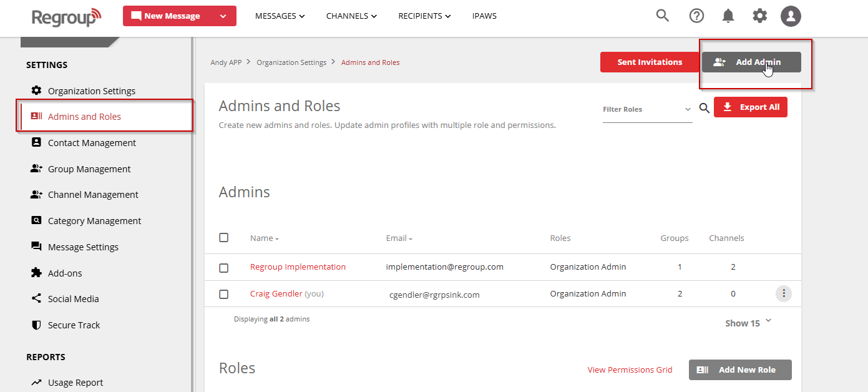Open the help question mark icon
The width and height of the screenshot is (868, 392).
696,16
